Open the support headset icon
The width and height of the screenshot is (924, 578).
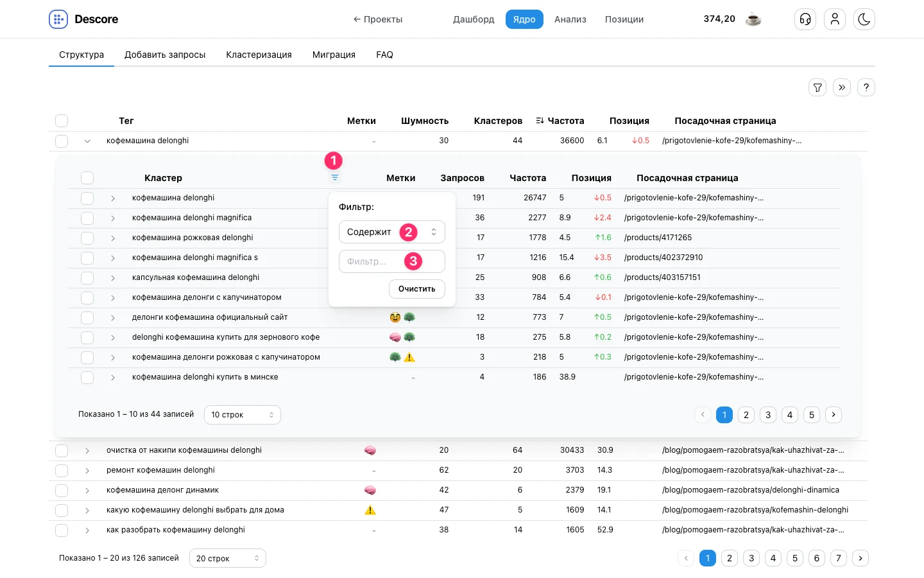click(x=805, y=19)
